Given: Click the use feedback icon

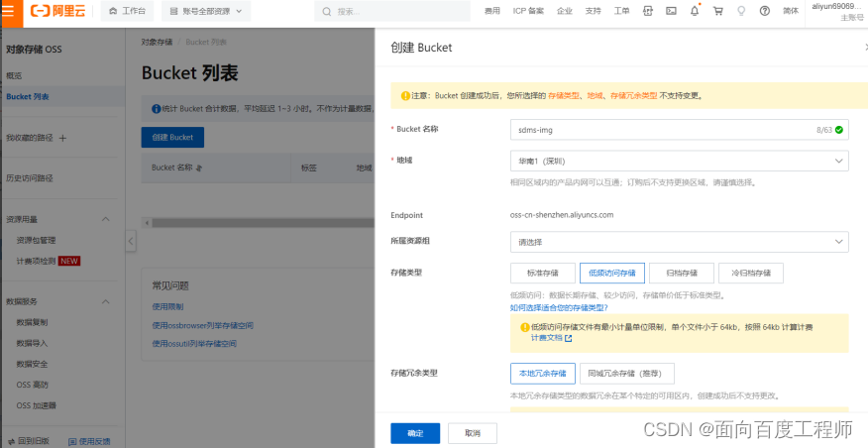Looking at the screenshot, I should click(72, 441).
